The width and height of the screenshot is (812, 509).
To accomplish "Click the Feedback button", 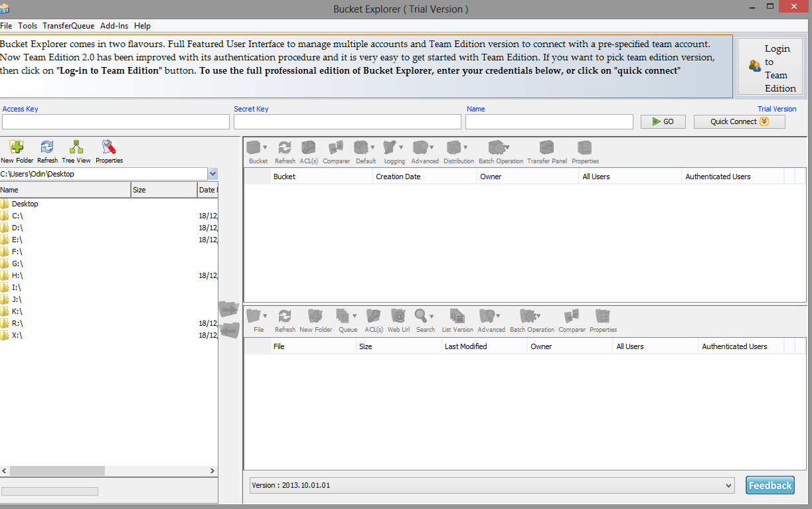I will point(770,485).
